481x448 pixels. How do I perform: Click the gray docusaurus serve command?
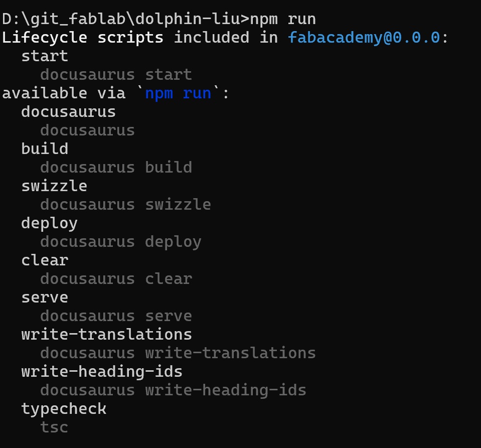coord(116,316)
